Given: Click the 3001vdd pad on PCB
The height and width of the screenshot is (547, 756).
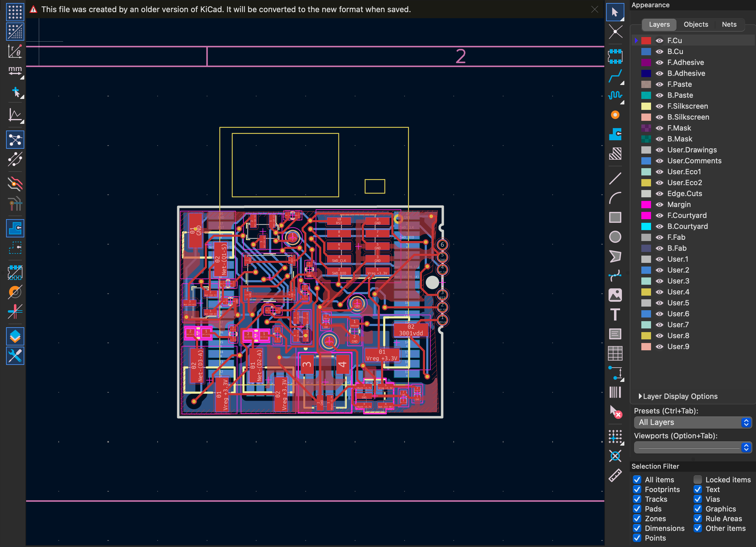Looking at the screenshot, I should (411, 330).
